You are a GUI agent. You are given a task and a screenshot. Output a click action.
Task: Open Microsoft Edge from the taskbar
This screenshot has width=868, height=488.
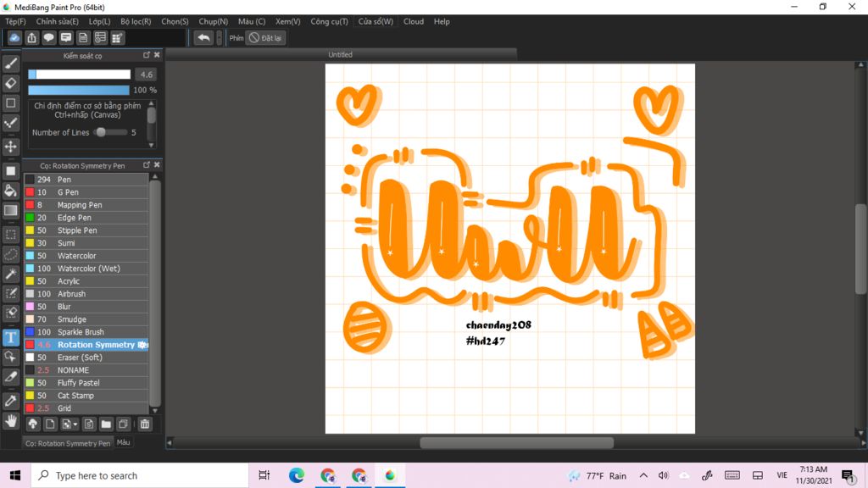tap(296, 475)
